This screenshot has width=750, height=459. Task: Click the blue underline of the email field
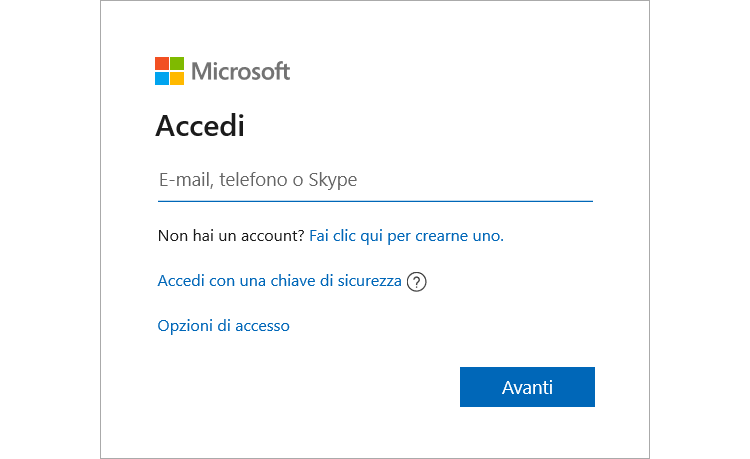pyautogui.click(x=375, y=201)
